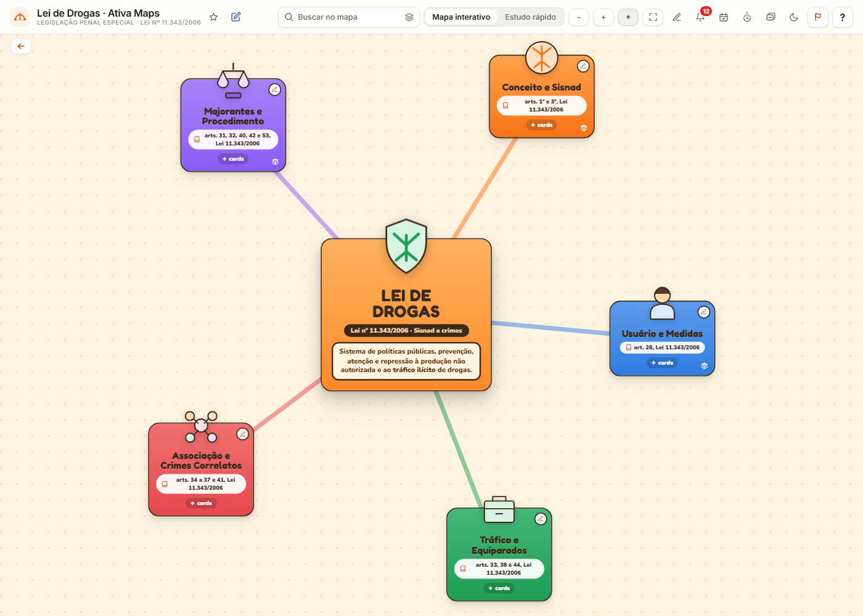The height and width of the screenshot is (616, 863).
Task: Click Lei nº 11.343/2006 · Sisnad e crimes badge
Action: pyautogui.click(x=406, y=331)
